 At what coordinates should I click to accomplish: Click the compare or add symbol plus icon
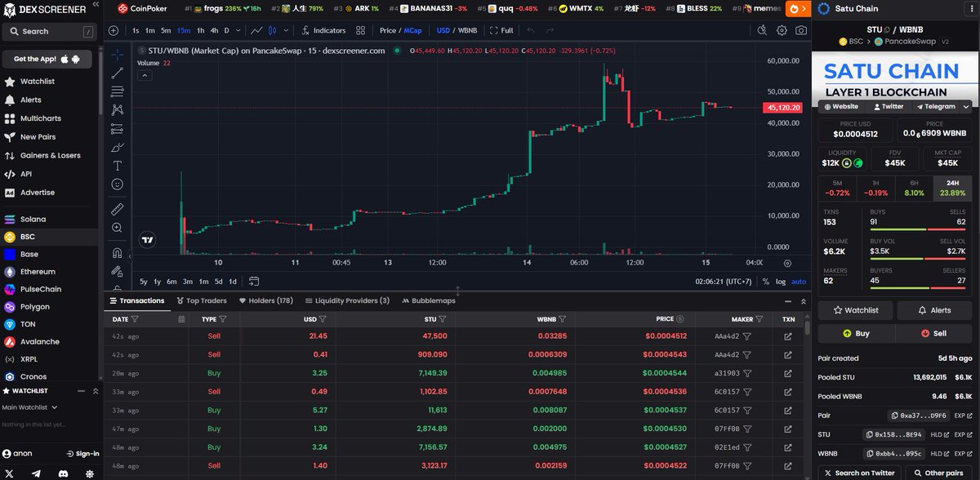point(113,30)
